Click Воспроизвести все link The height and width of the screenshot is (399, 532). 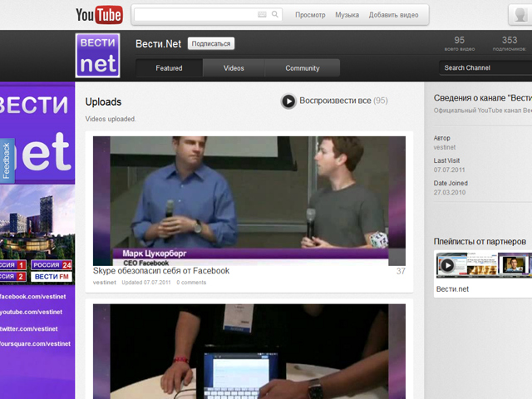point(335,101)
